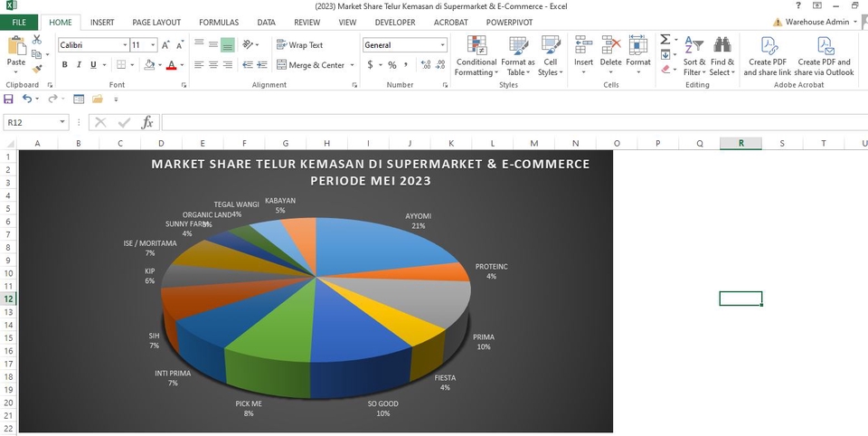The image size is (868, 436).
Task: Open the Merge & Center dropdown arrow
Action: point(352,65)
